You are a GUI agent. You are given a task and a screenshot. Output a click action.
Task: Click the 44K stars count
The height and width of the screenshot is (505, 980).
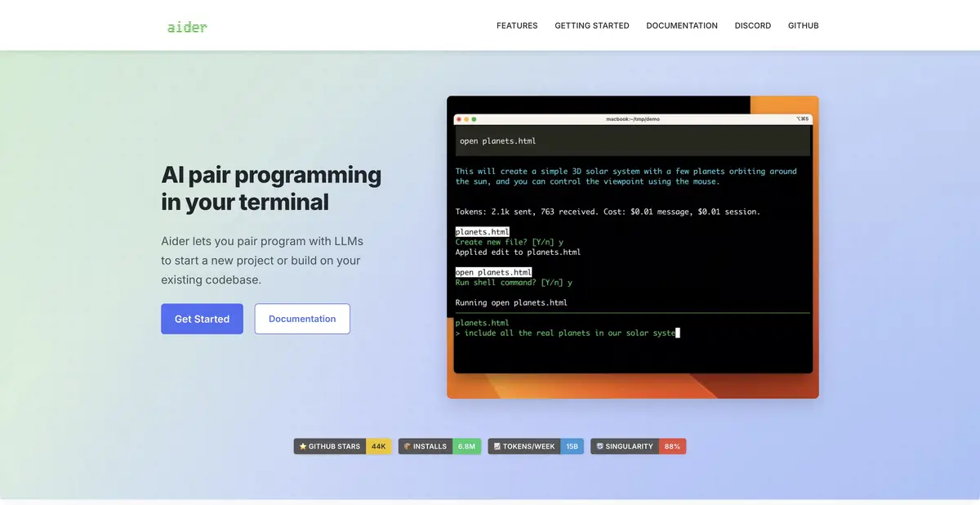click(379, 446)
